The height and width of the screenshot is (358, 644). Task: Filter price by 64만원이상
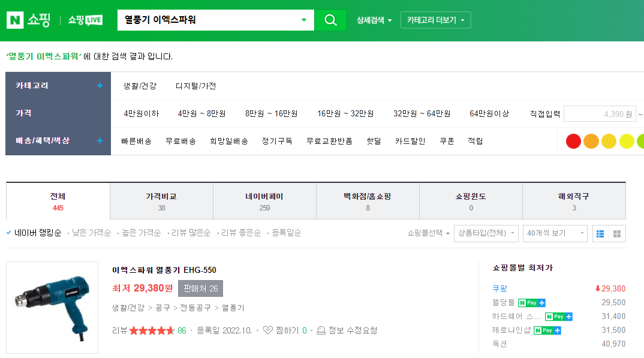(x=489, y=113)
